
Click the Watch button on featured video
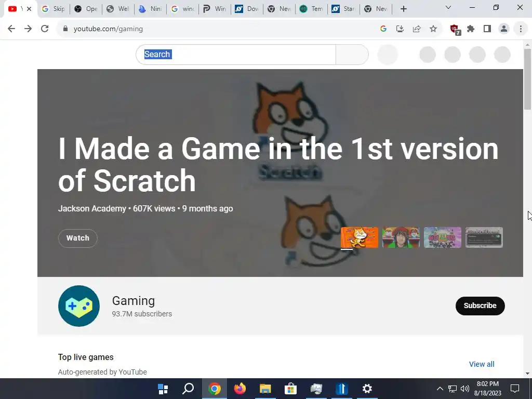(78, 238)
